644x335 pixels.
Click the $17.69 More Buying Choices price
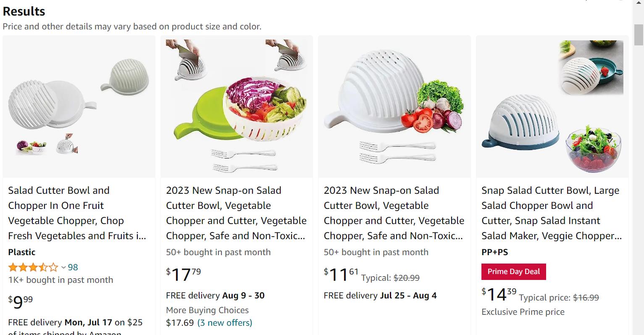[x=180, y=323]
